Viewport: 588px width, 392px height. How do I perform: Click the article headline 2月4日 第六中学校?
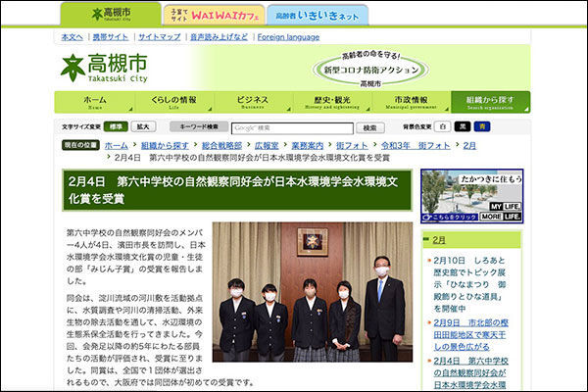click(237, 190)
